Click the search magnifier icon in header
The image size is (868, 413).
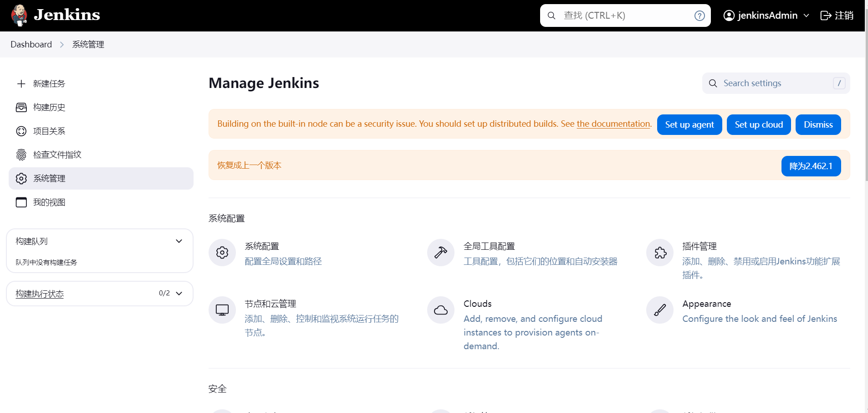click(x=551, y=15)
